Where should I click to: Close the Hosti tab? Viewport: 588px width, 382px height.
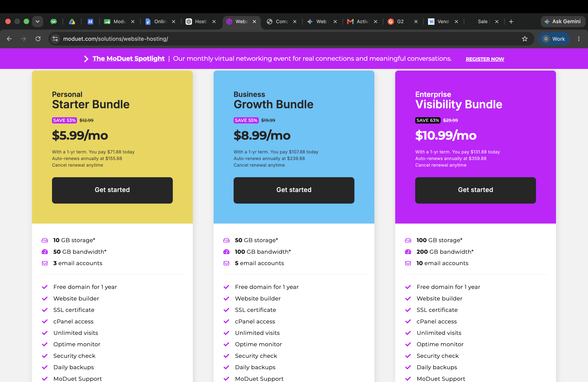[x=214, y=22]
